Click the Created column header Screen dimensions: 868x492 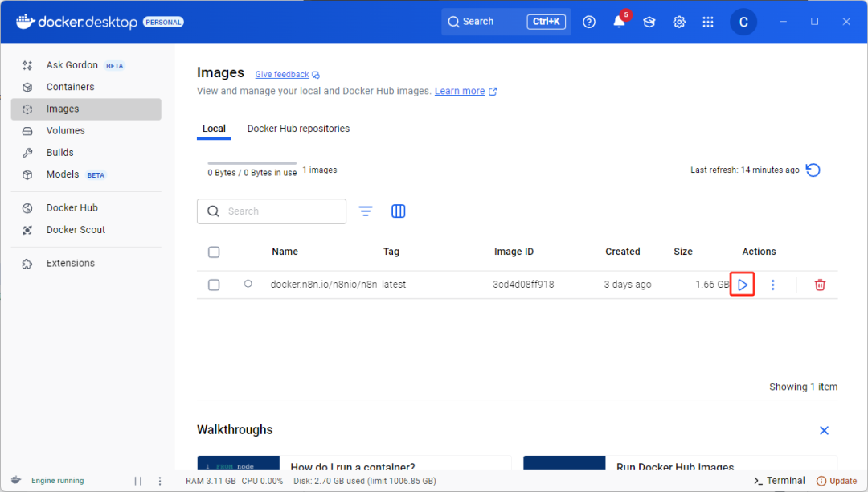622,252
